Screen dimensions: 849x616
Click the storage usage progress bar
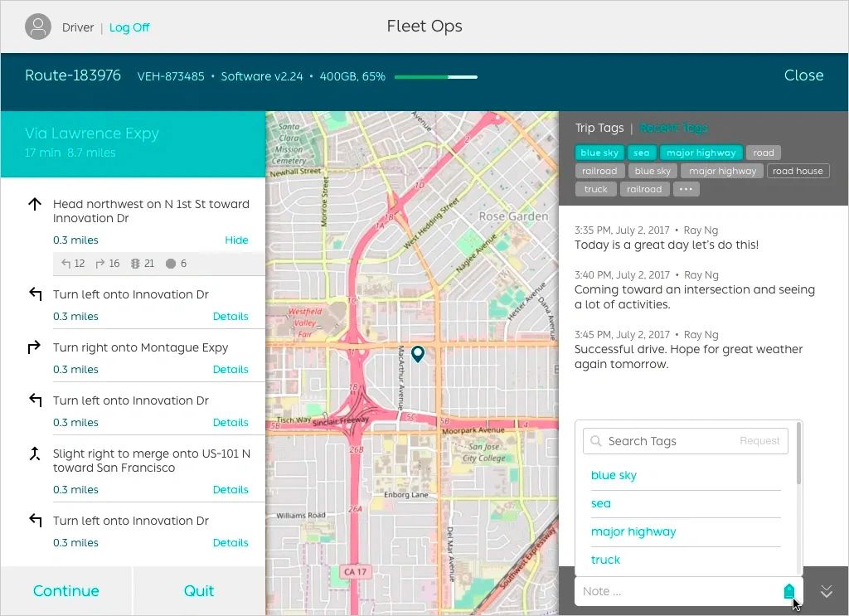pyautogui.click(x=435, y=77)
